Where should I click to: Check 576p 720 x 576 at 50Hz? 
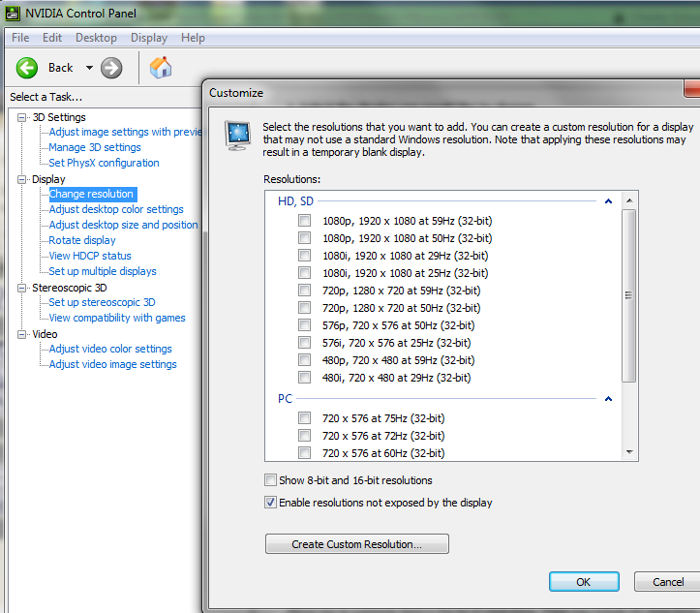coord(304,325)
